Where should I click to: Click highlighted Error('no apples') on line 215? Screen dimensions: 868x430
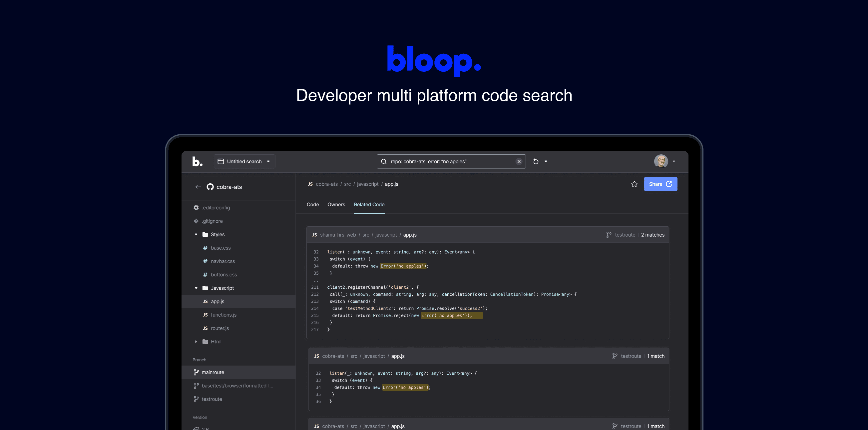click(452, 315)
